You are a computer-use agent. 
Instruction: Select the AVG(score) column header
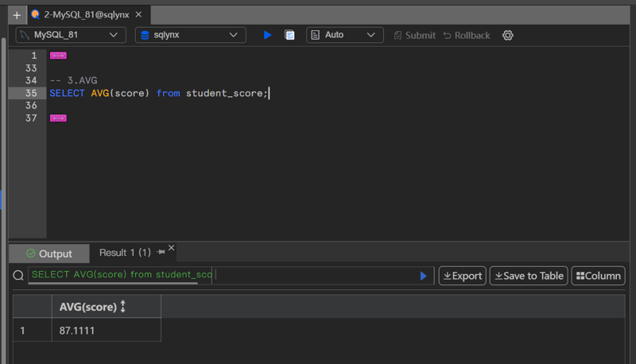tap(107, 307)
